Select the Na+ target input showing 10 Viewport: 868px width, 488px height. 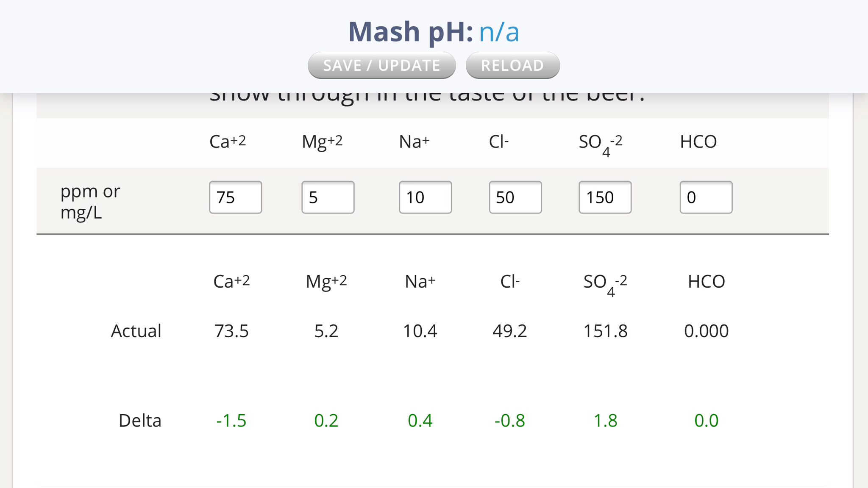click(426, 197)
